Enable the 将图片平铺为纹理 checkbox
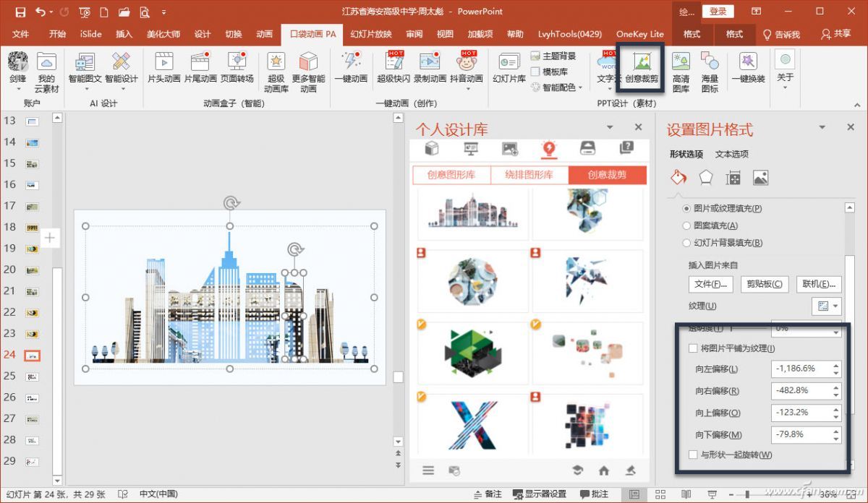 coord(693,348)
